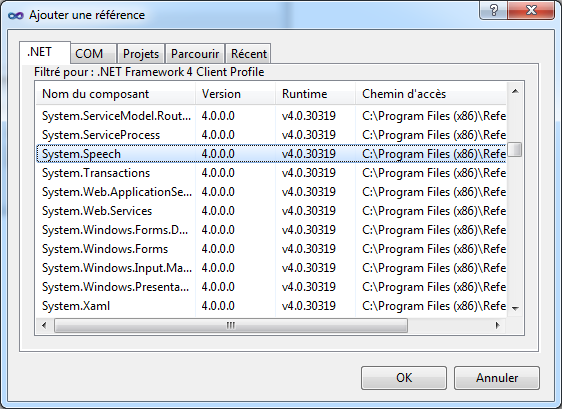The image size is (562, 409).
Task: Select System.Web.Services in the list
Action: click(271, 211)
